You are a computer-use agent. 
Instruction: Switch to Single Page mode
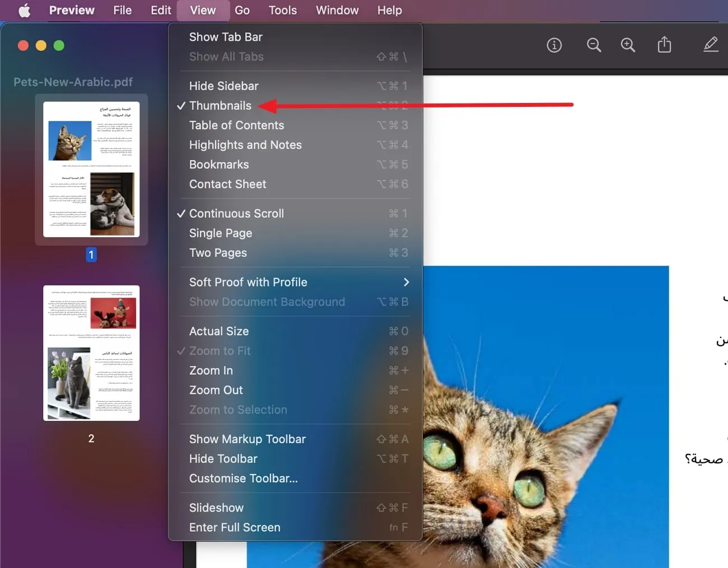point(221,233)
